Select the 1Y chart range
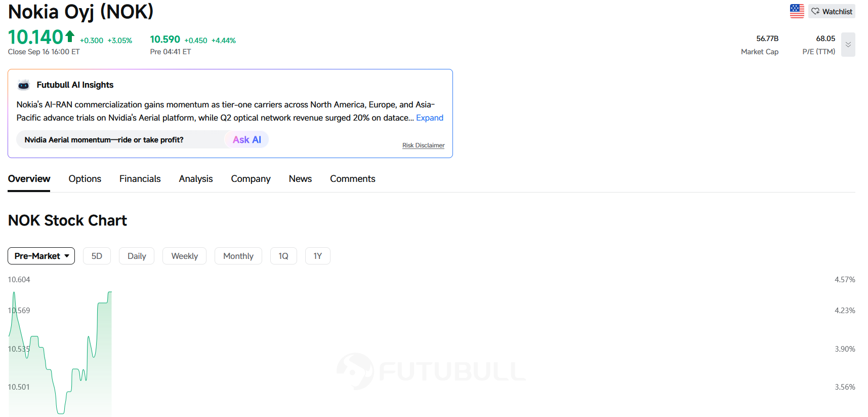 click(x=317, y=256)
